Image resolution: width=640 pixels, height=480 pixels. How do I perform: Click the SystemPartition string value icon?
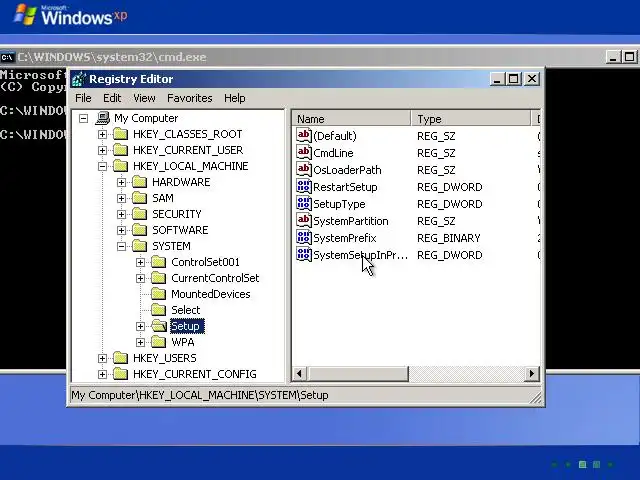[304, 220]
